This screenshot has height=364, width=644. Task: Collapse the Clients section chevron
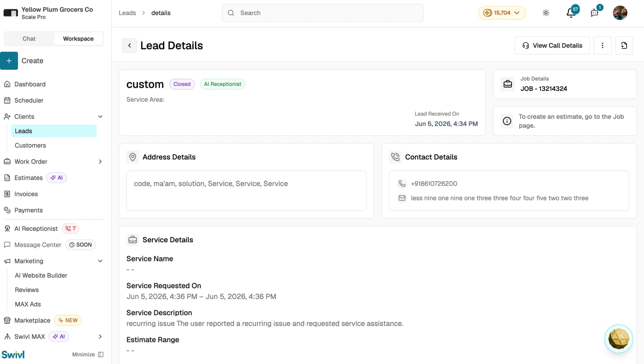pyautogui.click(x=100, y=116)
